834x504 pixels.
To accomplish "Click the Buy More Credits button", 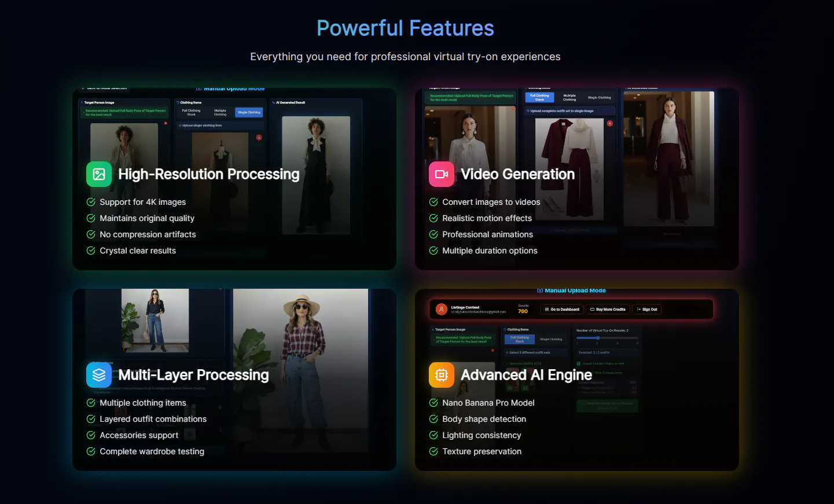I will click(x=608, y=310).
